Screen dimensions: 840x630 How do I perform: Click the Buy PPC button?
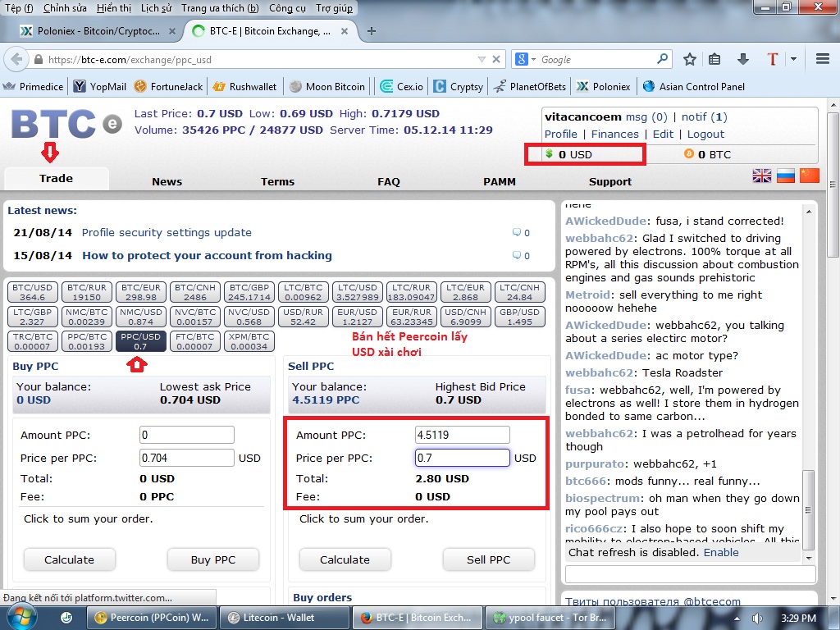(213, 559)
